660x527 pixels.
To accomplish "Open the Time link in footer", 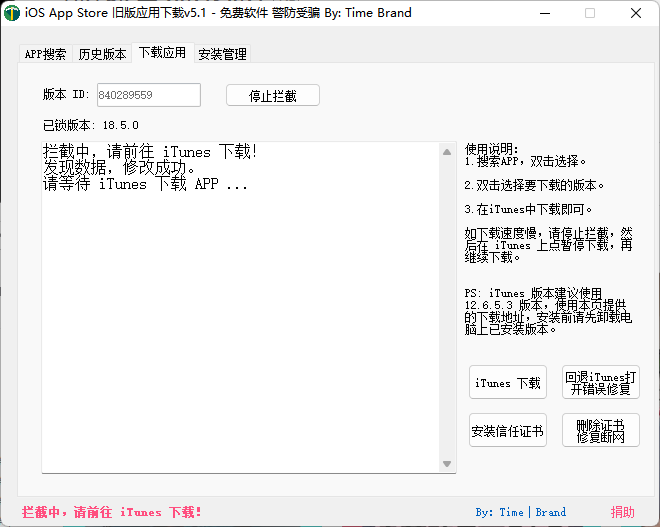I will coord(511,512).
